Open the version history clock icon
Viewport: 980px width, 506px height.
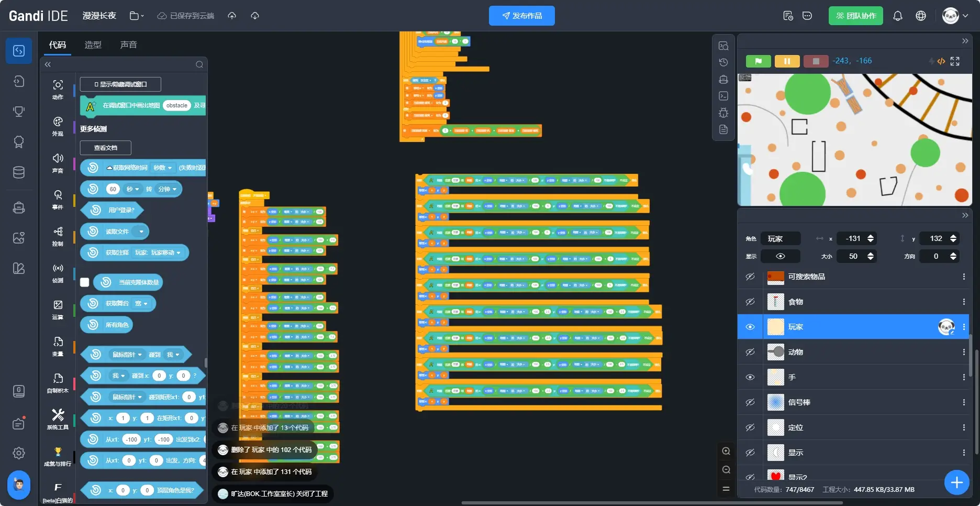tap(723, 62)
